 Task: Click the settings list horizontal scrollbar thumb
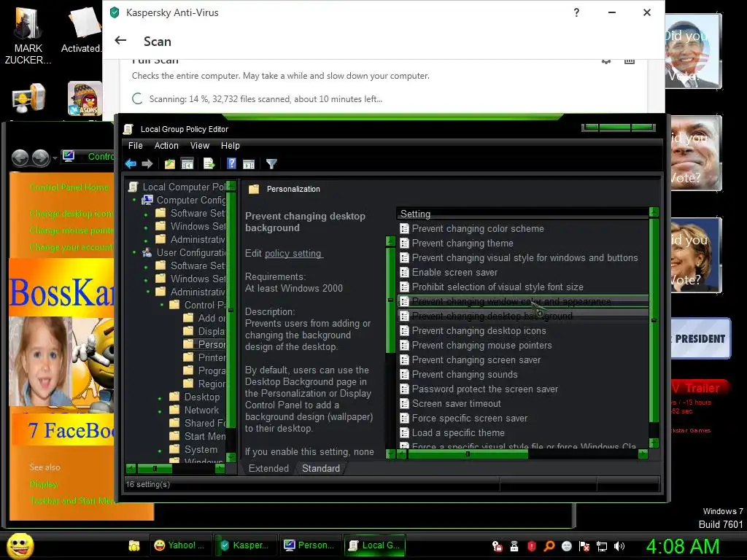point(468,454)
